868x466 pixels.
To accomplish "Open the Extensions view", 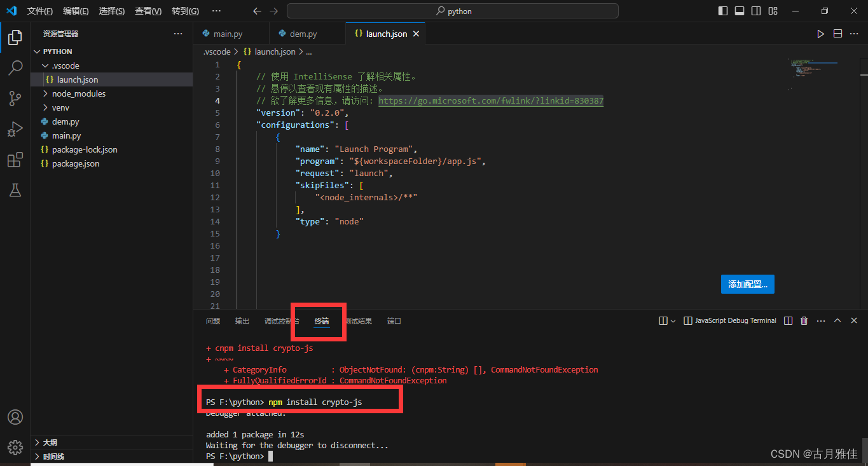I will click(x=15, y=160).
